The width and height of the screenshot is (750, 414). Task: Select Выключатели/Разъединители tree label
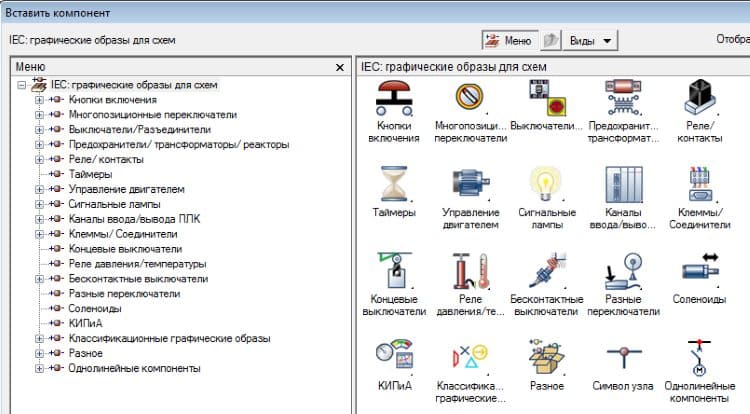tap(140, 130)
